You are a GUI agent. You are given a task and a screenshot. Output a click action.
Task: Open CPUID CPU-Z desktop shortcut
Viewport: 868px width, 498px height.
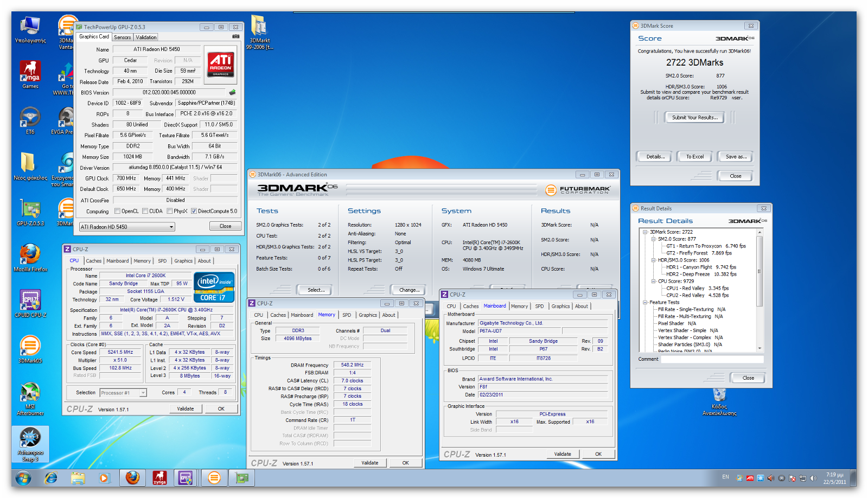tap(30, 303)
